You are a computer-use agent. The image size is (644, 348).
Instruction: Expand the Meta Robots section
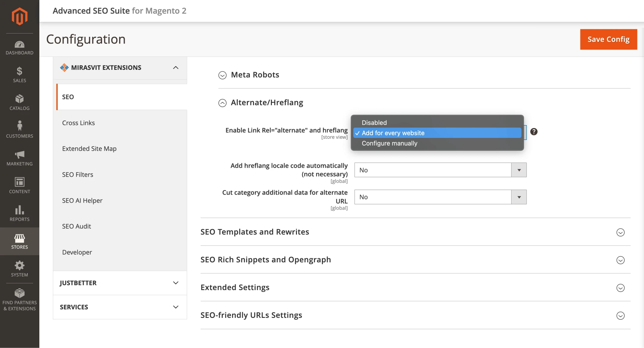pos(255,75)
